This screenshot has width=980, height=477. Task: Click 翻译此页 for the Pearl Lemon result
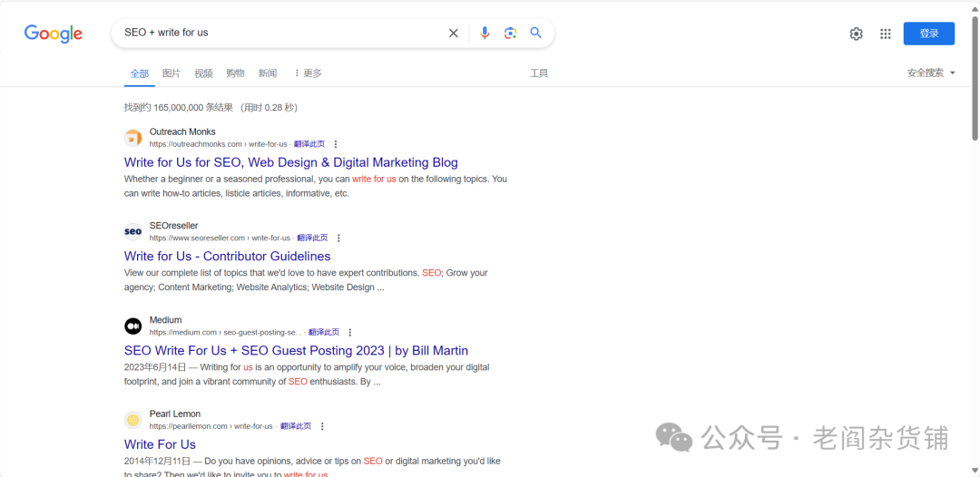(296, 426)
